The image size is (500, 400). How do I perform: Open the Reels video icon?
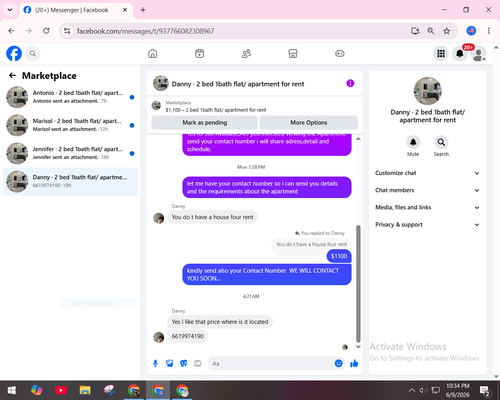point(199,53)
